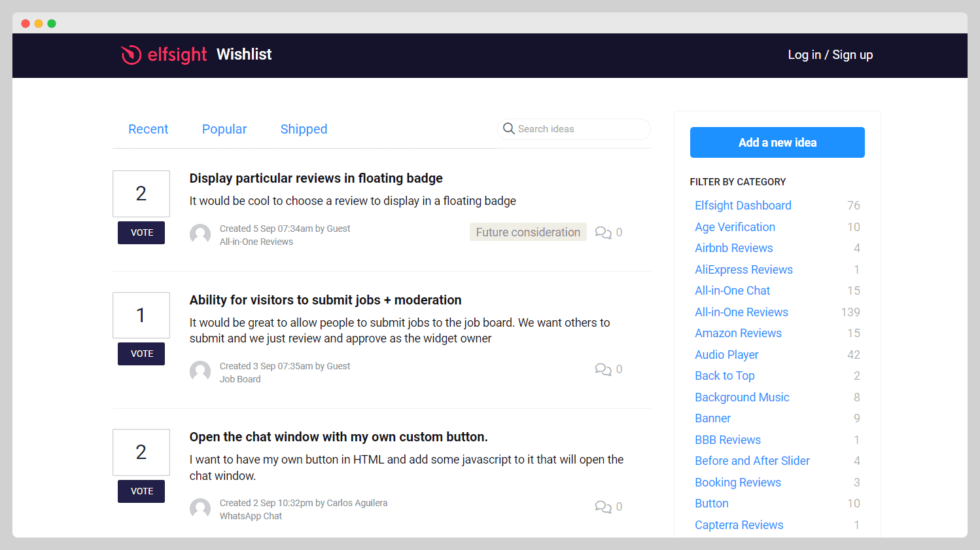Click the Elfsight logo icon

[131, 54]
